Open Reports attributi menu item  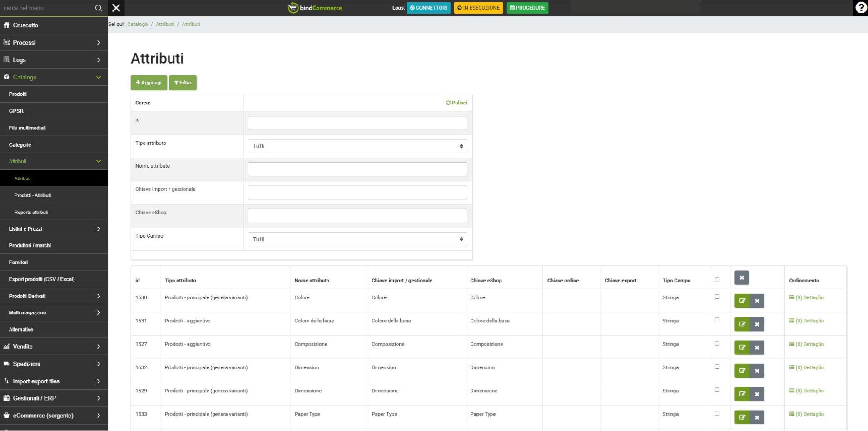(x=31, y=212)
